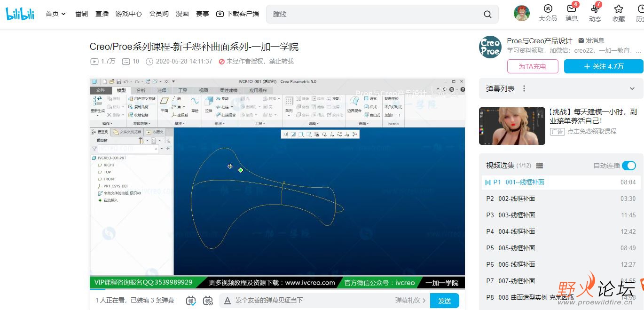Viewport: 644px width, 310px height.
Task: Play episode P4 004-线框补面
Action: point(561,231)
